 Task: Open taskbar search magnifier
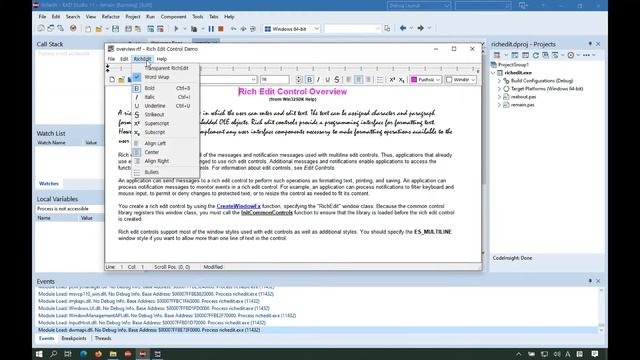pos(53,354)
